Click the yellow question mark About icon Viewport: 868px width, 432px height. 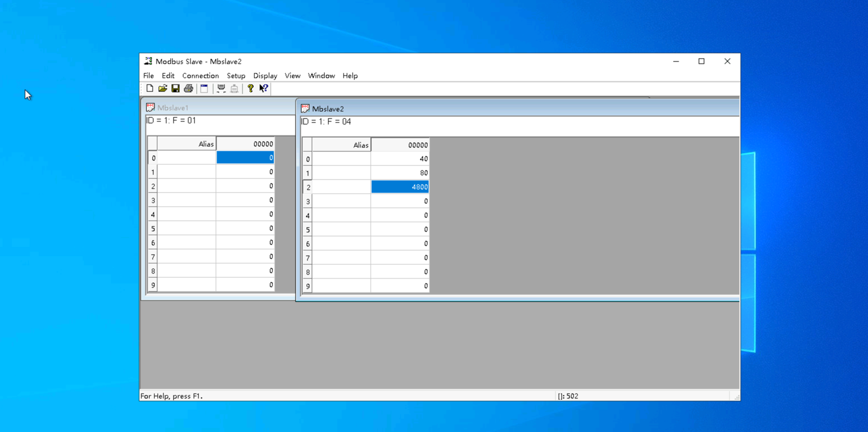pos(250,88)
